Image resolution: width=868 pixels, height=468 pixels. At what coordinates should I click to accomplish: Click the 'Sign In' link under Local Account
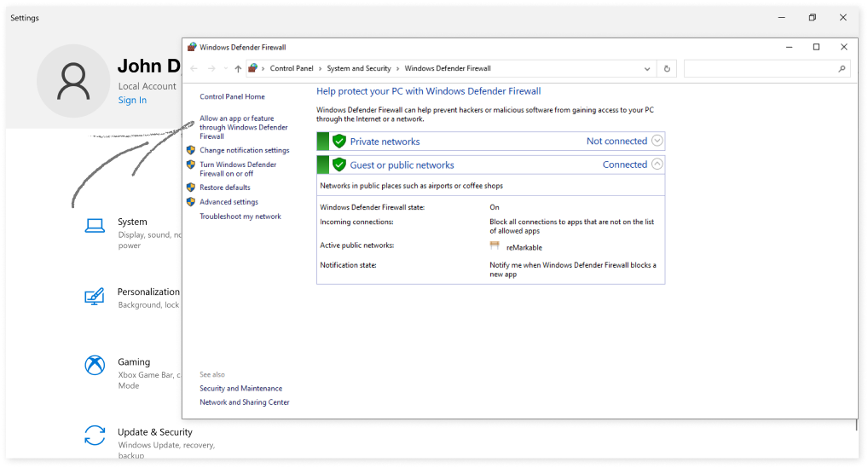click(x=132, y=101)
